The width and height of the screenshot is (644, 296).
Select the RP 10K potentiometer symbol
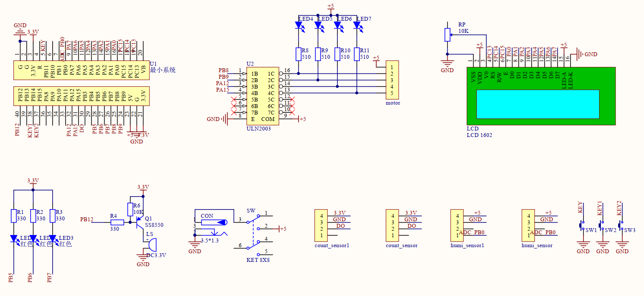pyautogui.click(x=447, y=35)
